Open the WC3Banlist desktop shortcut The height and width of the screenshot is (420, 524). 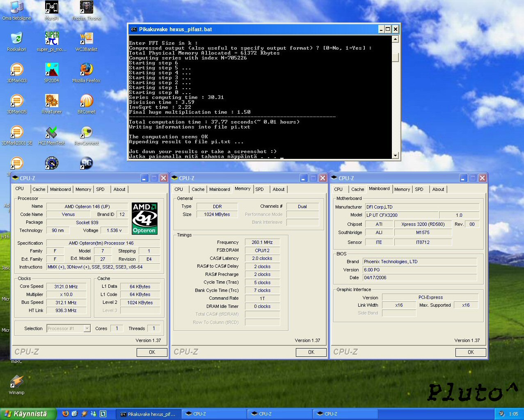tap(86, 41)
